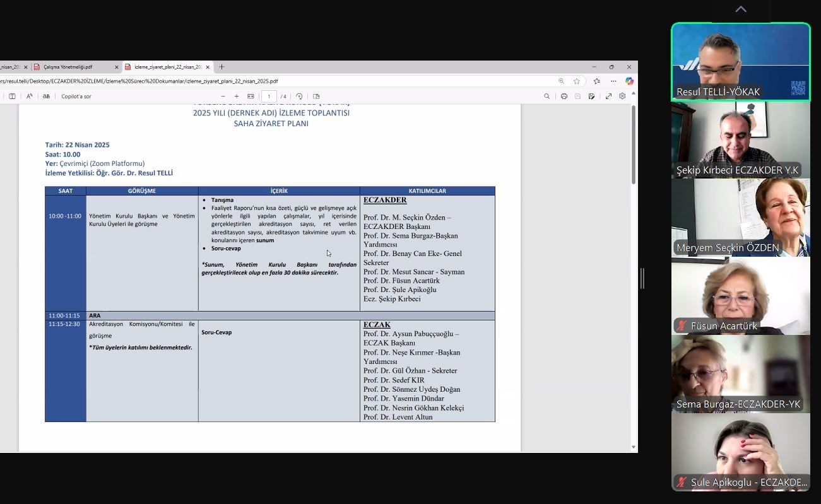This screenshot has width=821, height=504.
Task: Toggle the read aloud button
Action: pyautogui.click(x=29, y=97)
